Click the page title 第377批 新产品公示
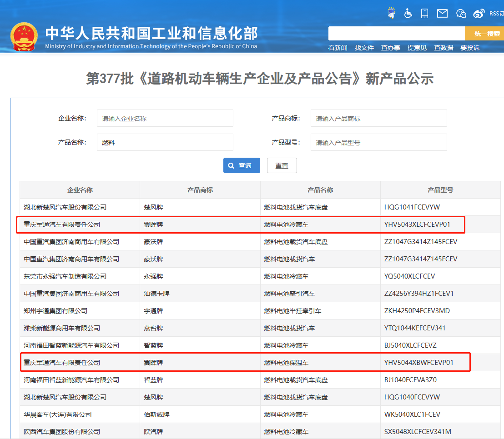Viewport: 504px width, 439px height. coord(260,79)
